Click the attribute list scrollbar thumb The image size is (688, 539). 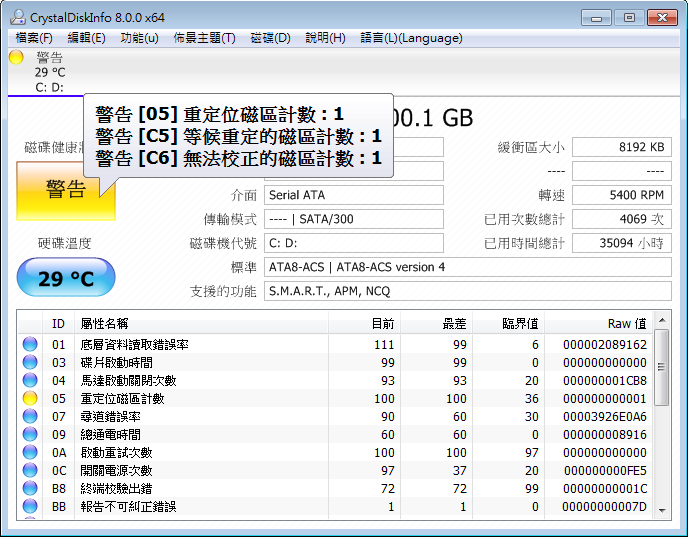[661, 367]
